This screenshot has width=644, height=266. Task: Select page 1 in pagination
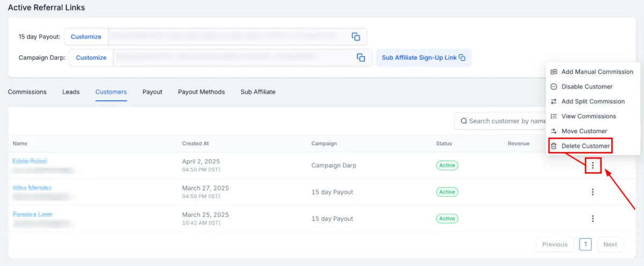click(586, 244)
